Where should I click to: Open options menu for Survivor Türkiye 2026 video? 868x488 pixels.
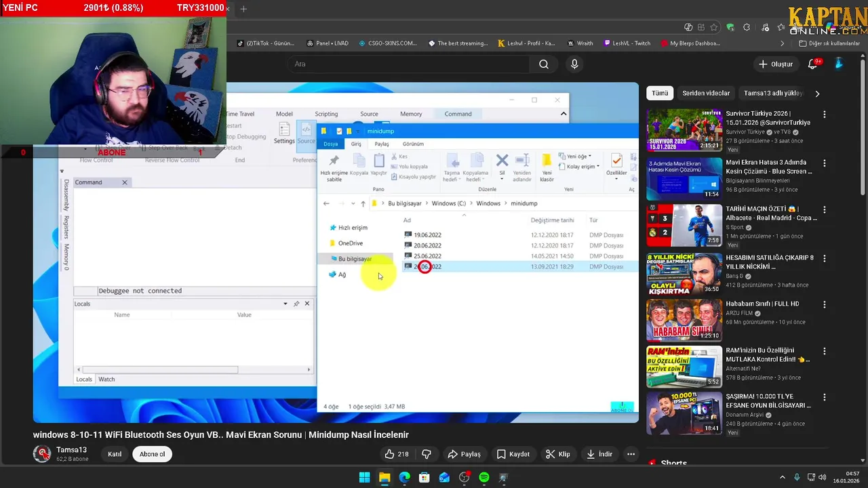tap(825, 115)
